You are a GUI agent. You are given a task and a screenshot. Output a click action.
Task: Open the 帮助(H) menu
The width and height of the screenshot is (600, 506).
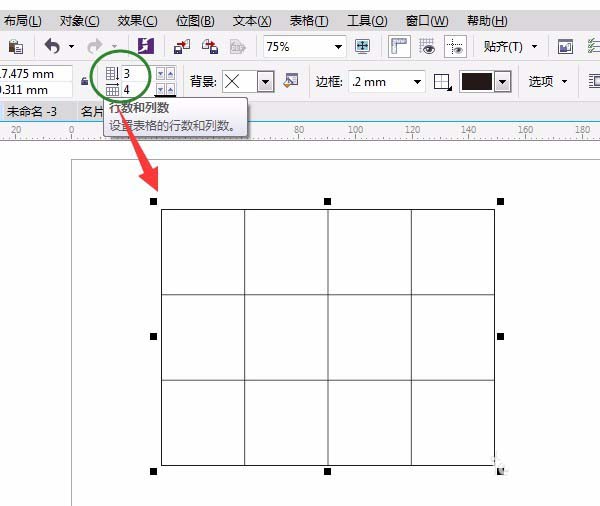click(x=488, y=21)
